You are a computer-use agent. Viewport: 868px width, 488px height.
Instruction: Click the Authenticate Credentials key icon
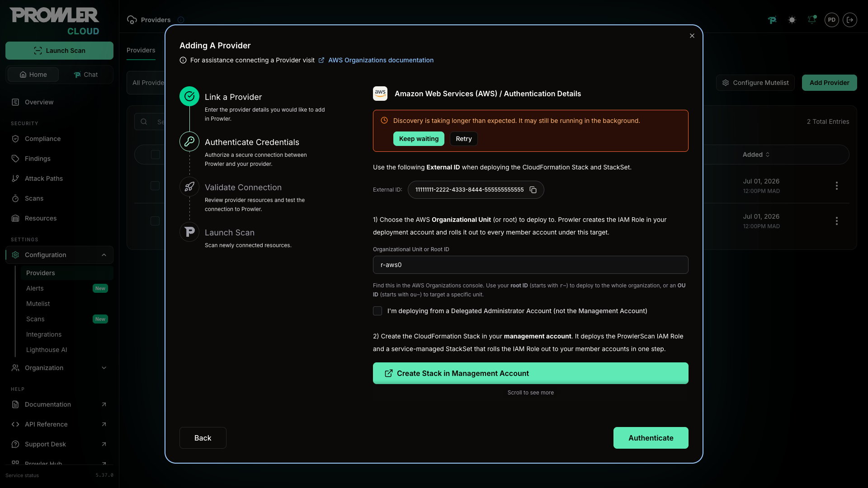coord(189,141)
